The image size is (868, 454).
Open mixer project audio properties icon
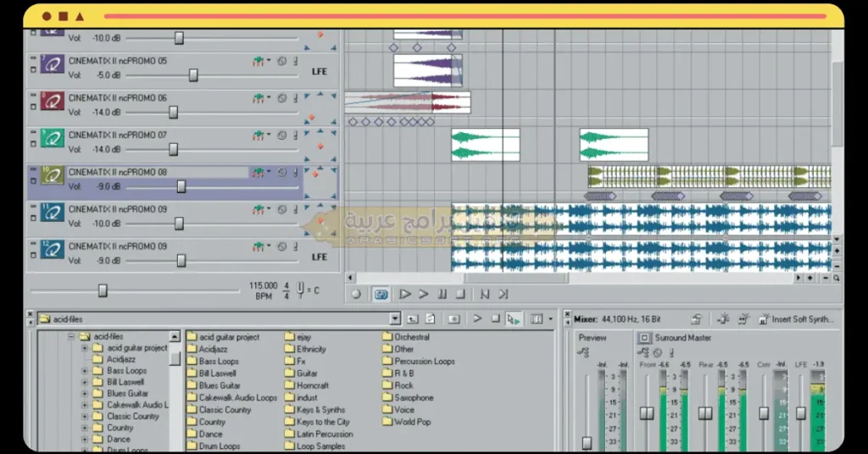coord(697,319)
